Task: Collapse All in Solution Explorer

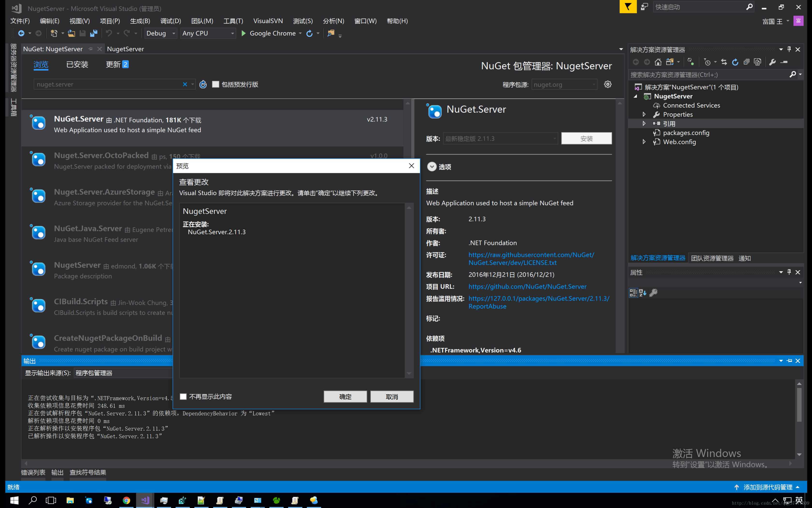Action: point(746,62)
